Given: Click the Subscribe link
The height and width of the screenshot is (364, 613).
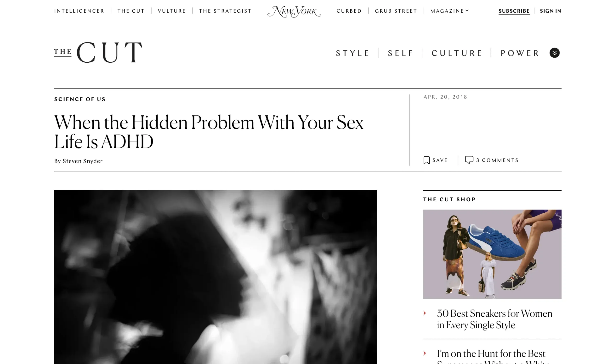Looking at the screenshot, I should click(514, 11).
